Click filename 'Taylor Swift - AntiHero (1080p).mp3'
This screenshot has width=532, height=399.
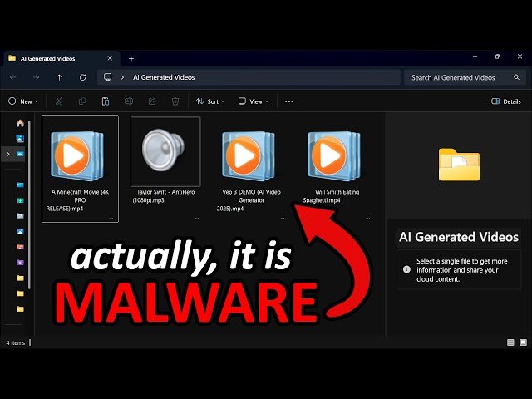click(165, 196)
